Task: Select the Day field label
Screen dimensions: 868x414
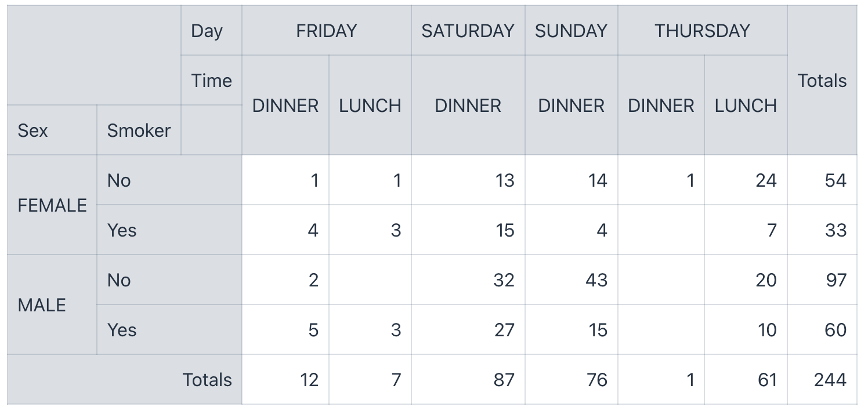Action: (207, 31)
